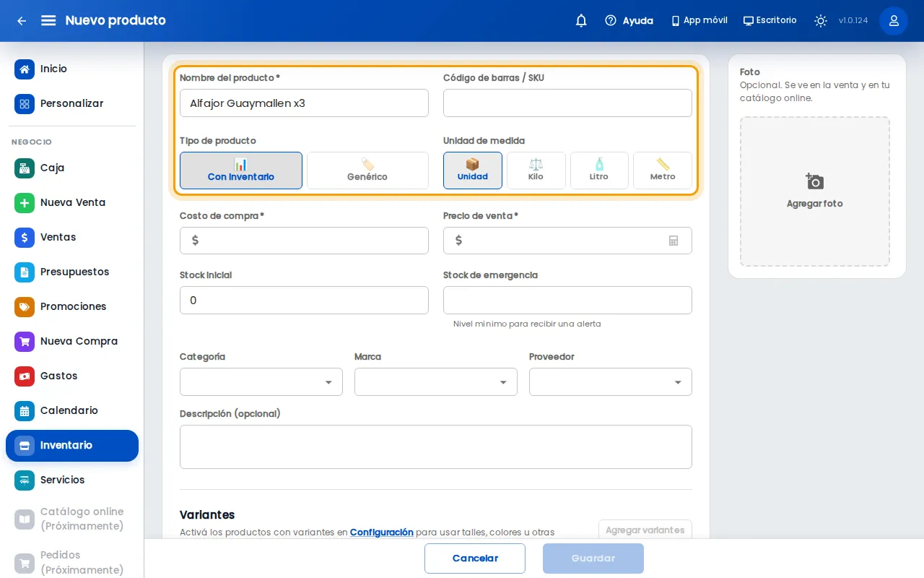Select Metro as measurement unit

click(663, 171)
